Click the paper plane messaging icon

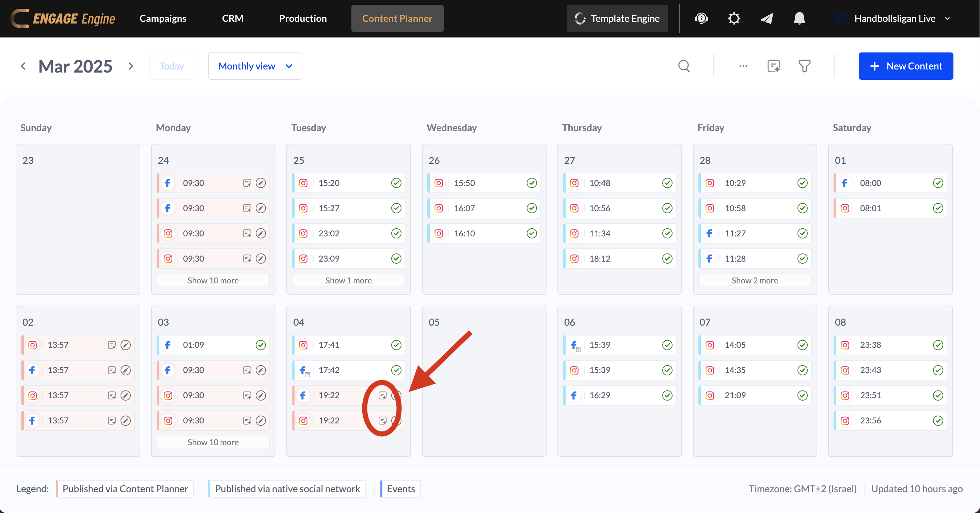[766, 18]
